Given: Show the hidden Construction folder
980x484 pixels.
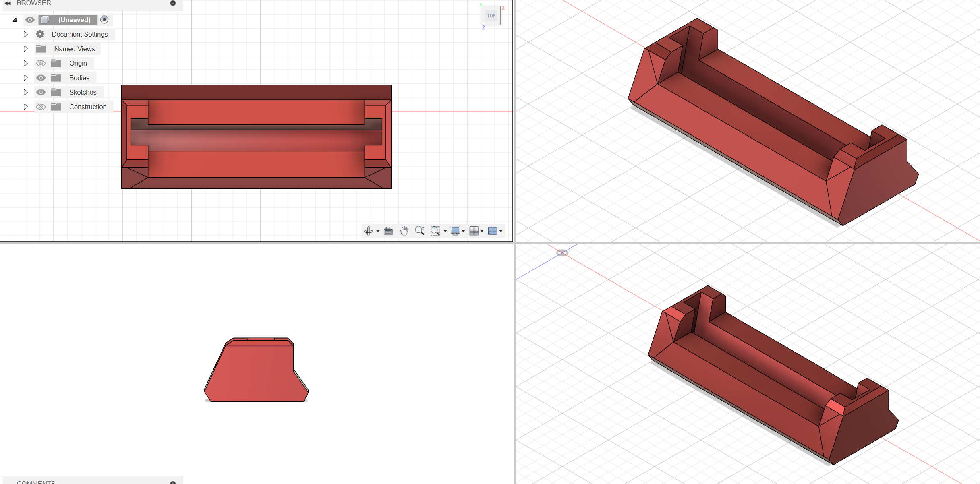Looking at the screenshot, I should 41,107.
